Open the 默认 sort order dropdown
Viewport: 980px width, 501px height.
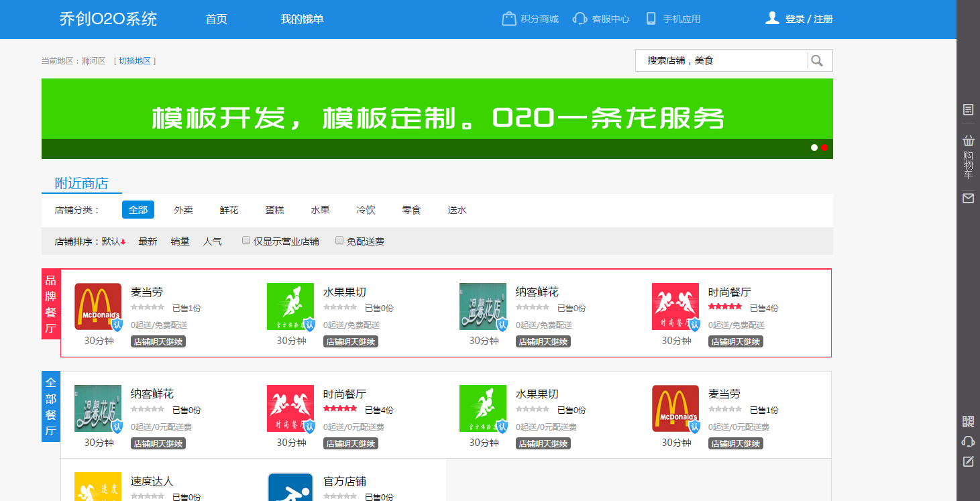pos(111,241)
